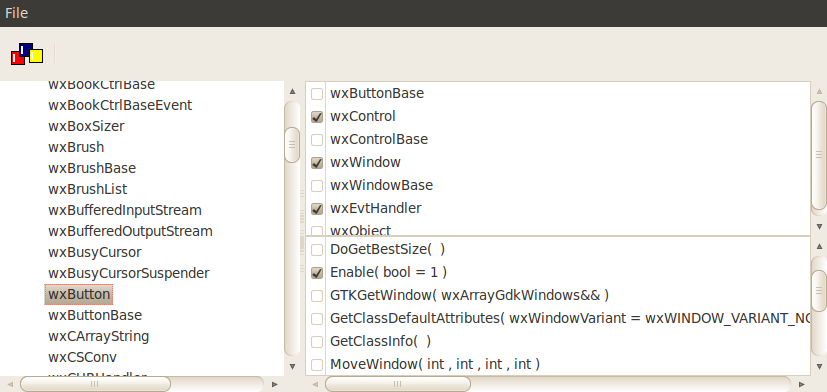This screenshot has height=392, width=827.
Task: Select wxBusyCursor in the class list
Action: pyautogui.click(x=95, y=252)
